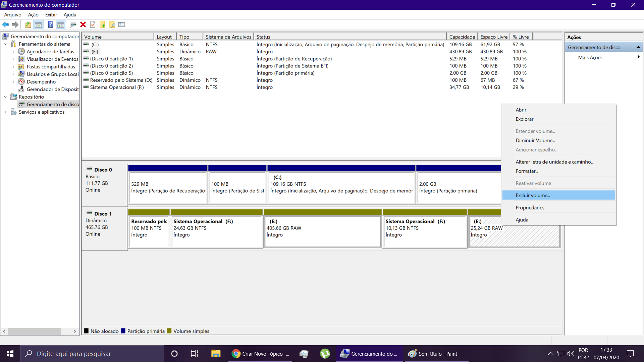Click the taskbar search box

[92, 354]
